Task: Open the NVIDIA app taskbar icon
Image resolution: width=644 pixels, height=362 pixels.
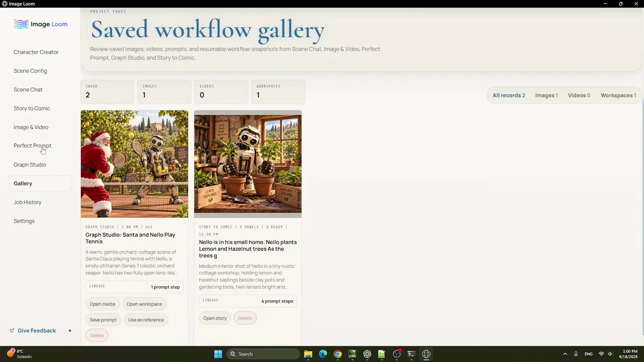Action: pyautogui.click(x=352, y=354)
